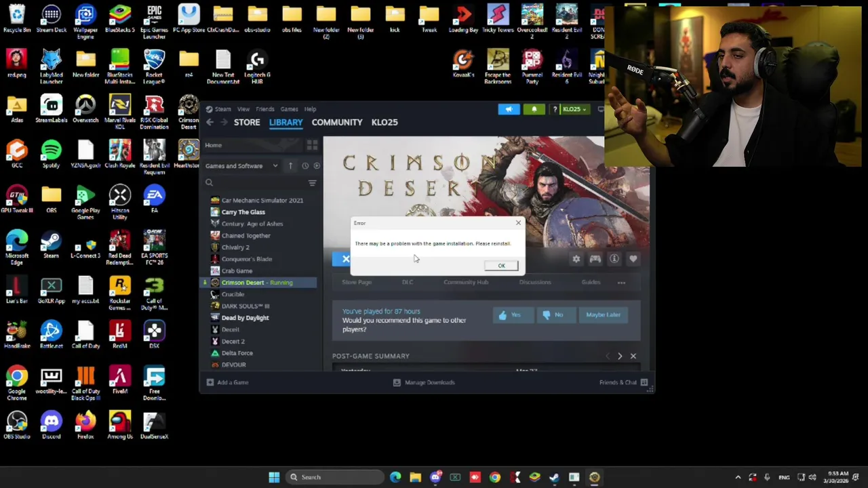868x488 pixels.
Task: Expand the KLO25 account dropdown
Action: point(574,109)
